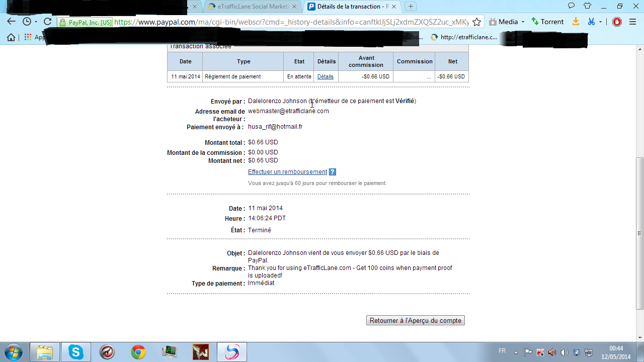Screen dimensions: 644x362
Task: Close the eTrafficLane Social Marketing tab
Action: pyautogui.click(x=294, y=7)
